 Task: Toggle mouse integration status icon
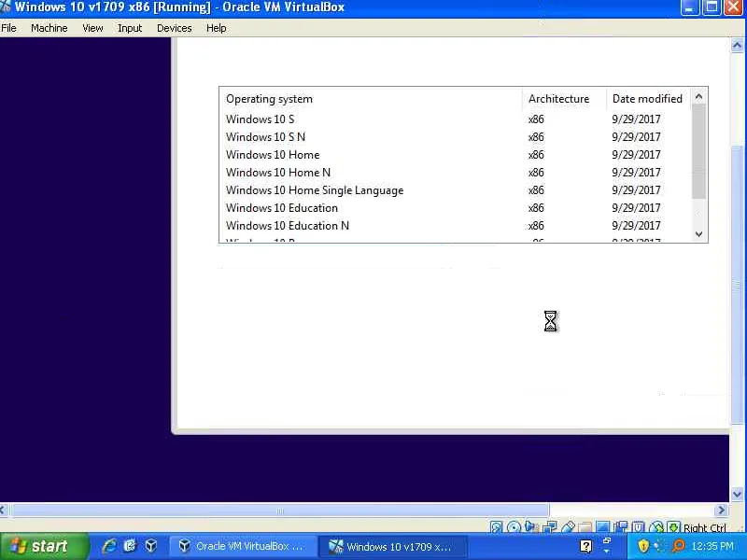coord(656,527)
